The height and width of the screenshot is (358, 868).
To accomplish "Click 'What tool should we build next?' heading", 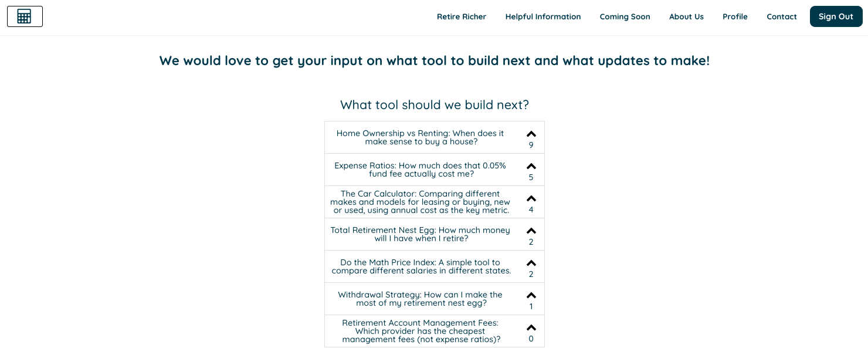I will click(435, 105).
